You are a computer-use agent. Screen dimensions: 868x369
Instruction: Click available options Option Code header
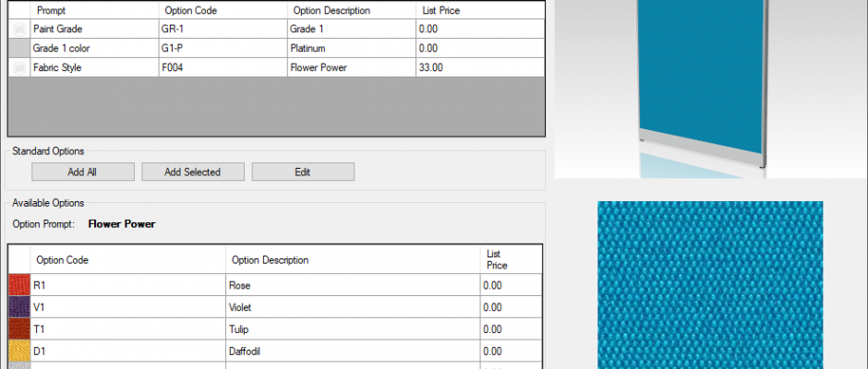[x=127, y=259]
